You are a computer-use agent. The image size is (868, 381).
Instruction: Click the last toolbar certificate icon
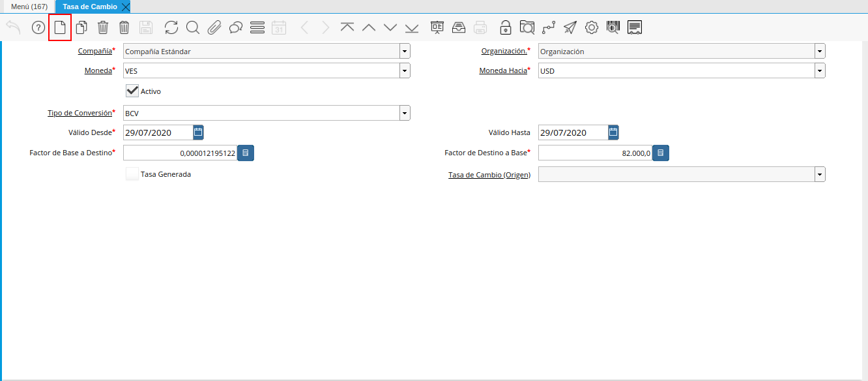point(635,27)
